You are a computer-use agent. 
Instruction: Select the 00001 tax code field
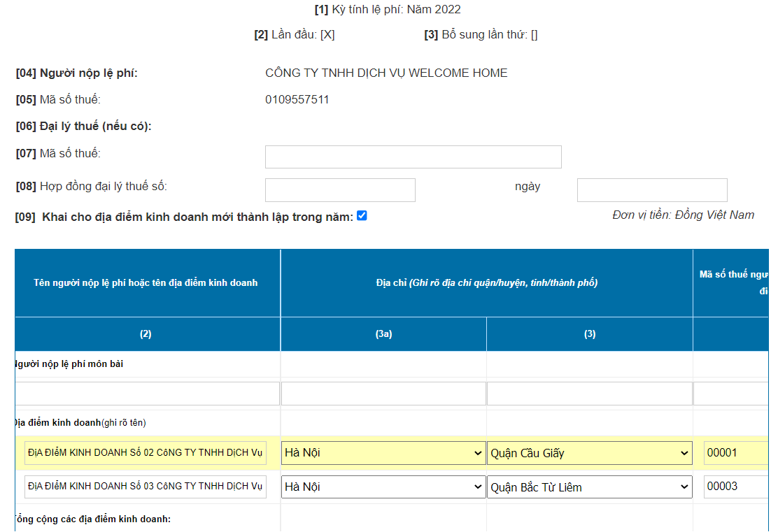pos(736,453)
